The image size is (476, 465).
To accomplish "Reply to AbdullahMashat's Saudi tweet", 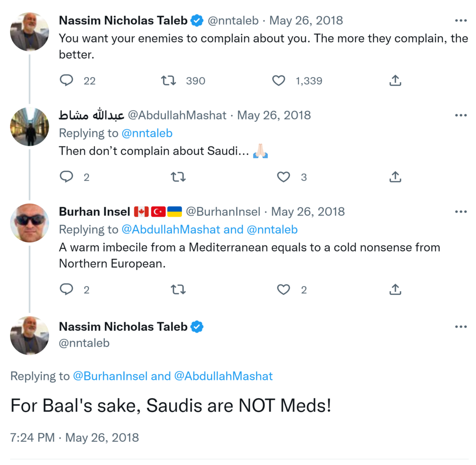I will pyautogui.click(x=67, y=177).
